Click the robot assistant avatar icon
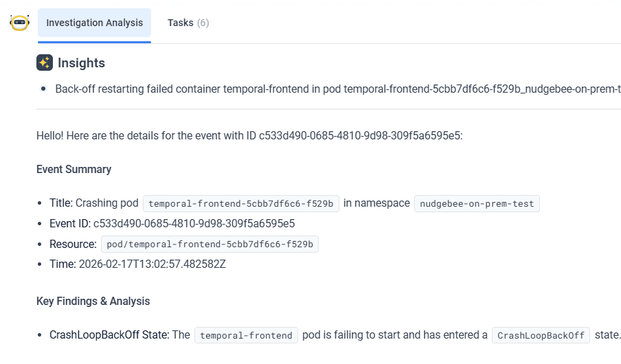The width and height of the screenshot is (621, 364). (x=19, y=23)
